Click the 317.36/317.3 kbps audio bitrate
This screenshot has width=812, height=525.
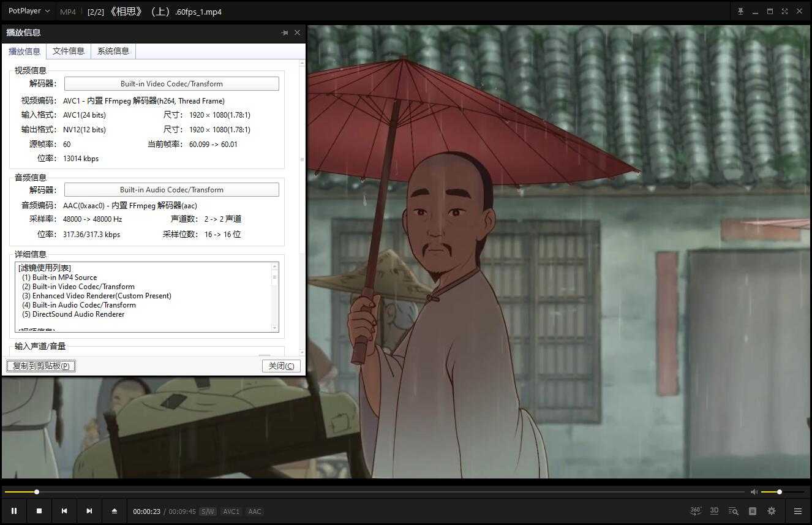pyautogui.click(x=91, y=235)
